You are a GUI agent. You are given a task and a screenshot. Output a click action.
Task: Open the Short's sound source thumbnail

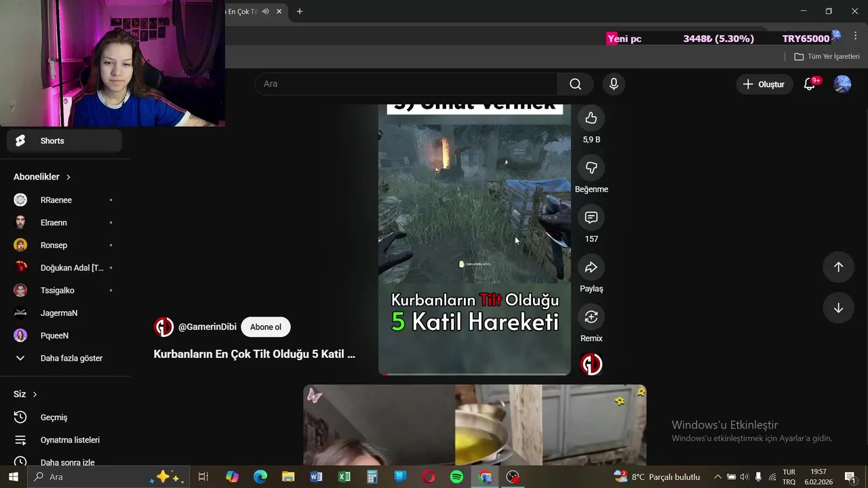[591, 364]
